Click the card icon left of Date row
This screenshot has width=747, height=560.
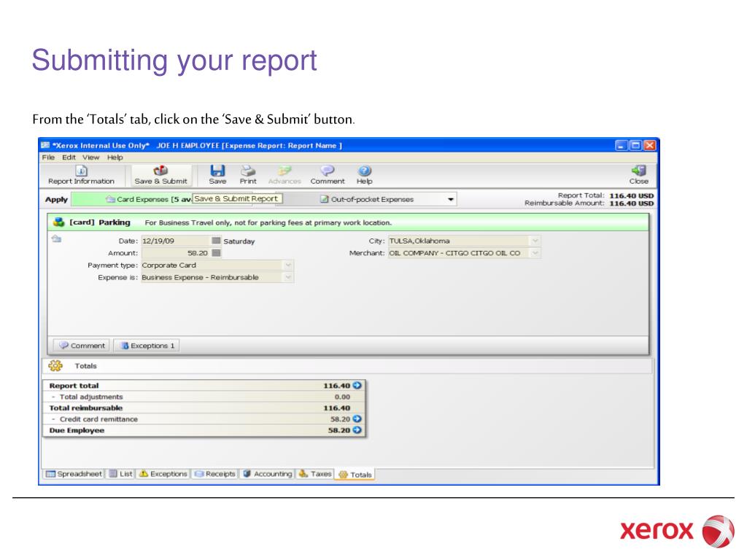click(56, 238)
